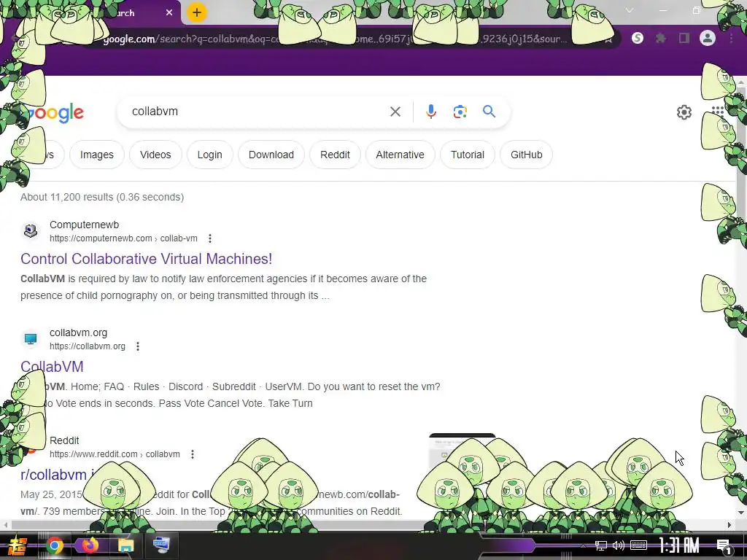747x560 pixels.
Task: Open File Explorer from the taskbar
Action: tap(125, 545)
